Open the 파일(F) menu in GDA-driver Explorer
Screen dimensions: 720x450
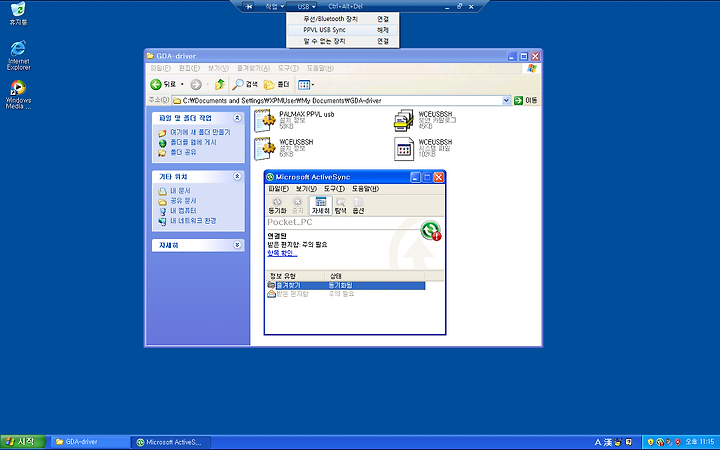[x=160, y=68]
